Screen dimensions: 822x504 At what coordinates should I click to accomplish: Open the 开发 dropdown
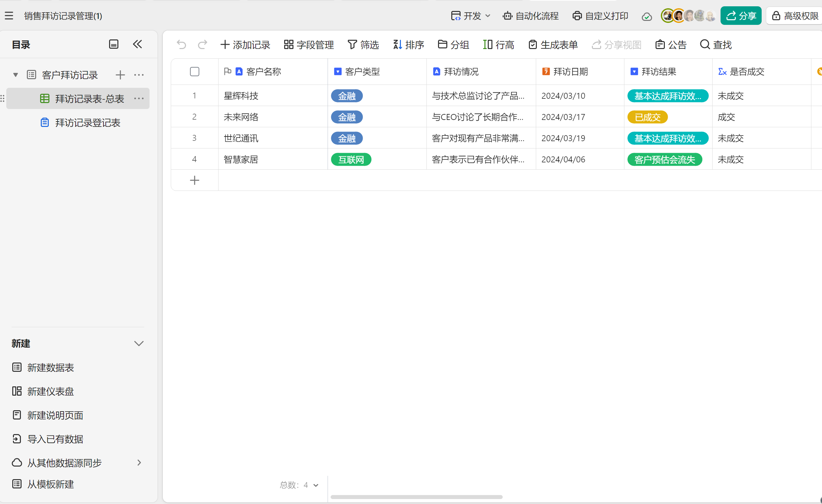pos(471,16)
